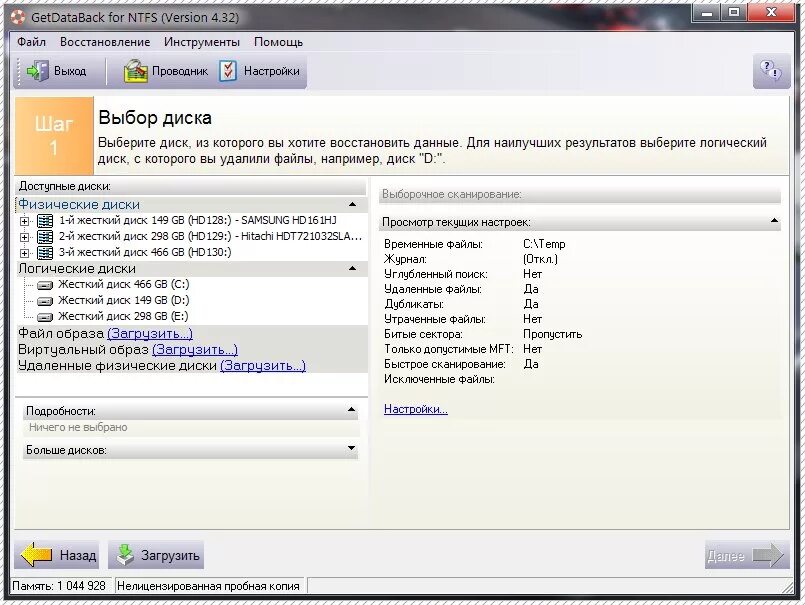Open the Настройки... link in settings overview

point(416,409)
